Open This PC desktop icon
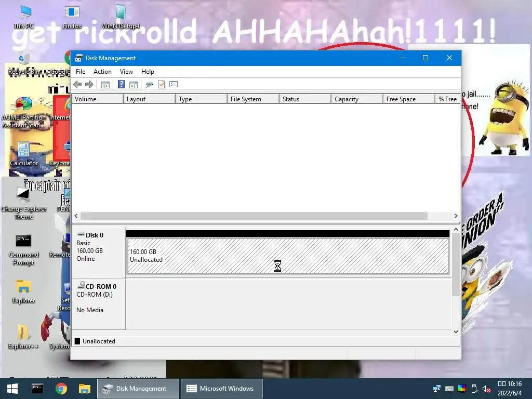 [24, 16]
